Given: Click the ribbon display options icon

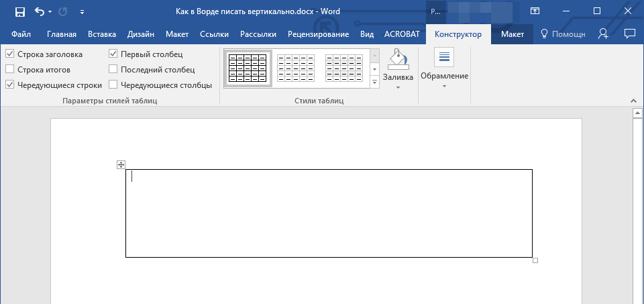Looking at the screenshot, I should (x=535, y=11).
